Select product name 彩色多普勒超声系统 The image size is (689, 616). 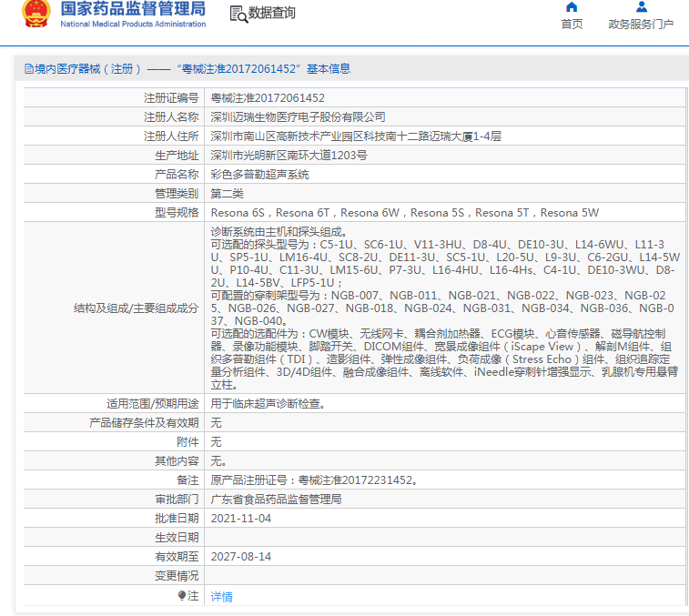(x=259, y=175)
